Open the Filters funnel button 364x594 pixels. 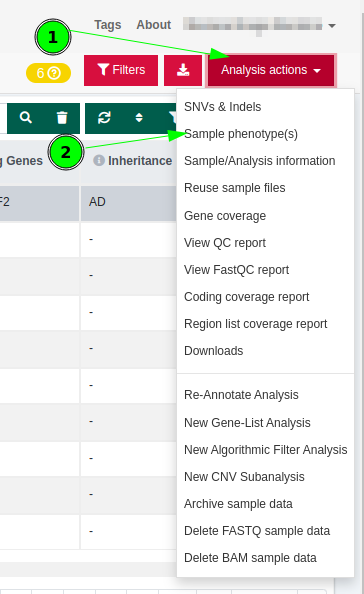click(121, 70)
